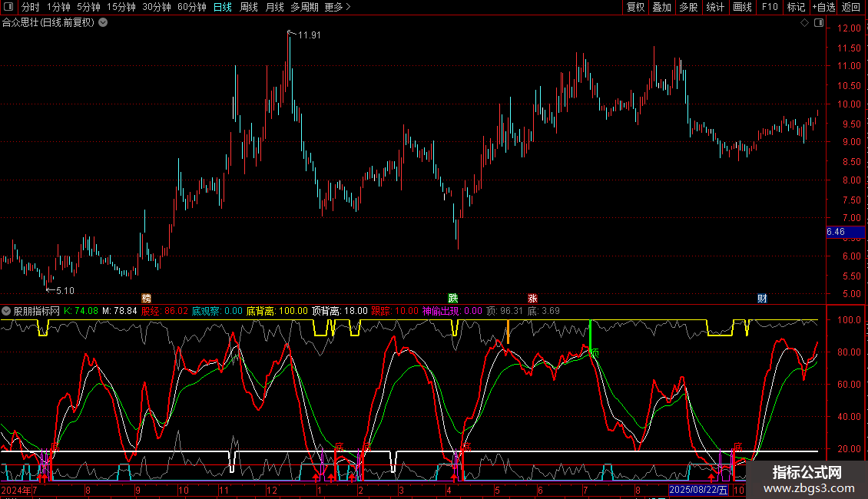Switch to 日线 daily period
Viewport: 868px width, 499px height.
(x=222, y=7)
